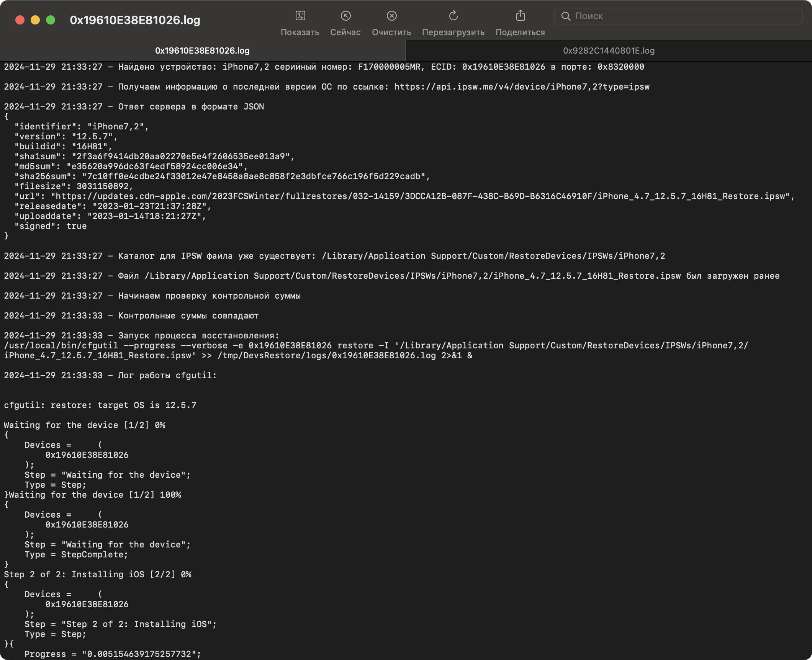Click the line "Начинаем проверку контрольной суммы"
The height and width of the screenshot is (660, 812).
coord(152,296)
